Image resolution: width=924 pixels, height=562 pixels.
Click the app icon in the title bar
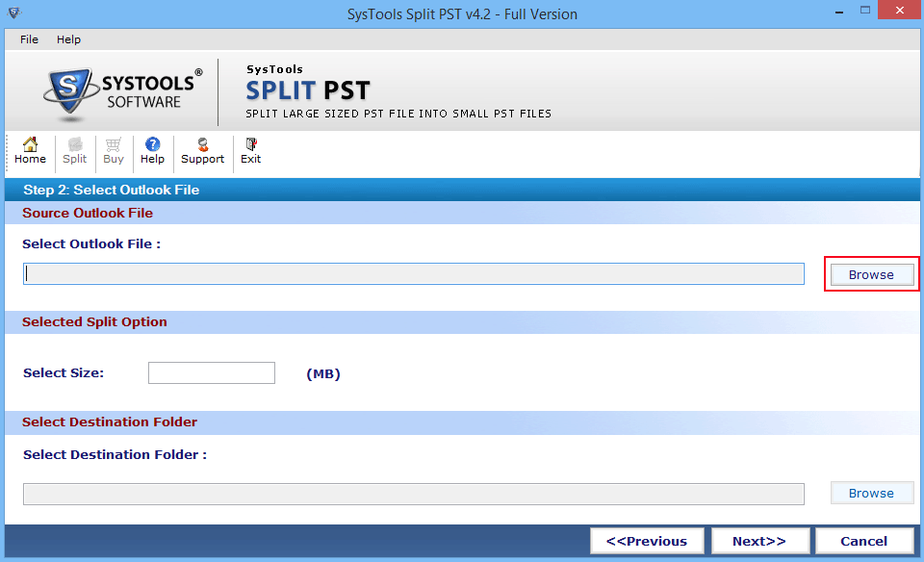tap(13, 13)
